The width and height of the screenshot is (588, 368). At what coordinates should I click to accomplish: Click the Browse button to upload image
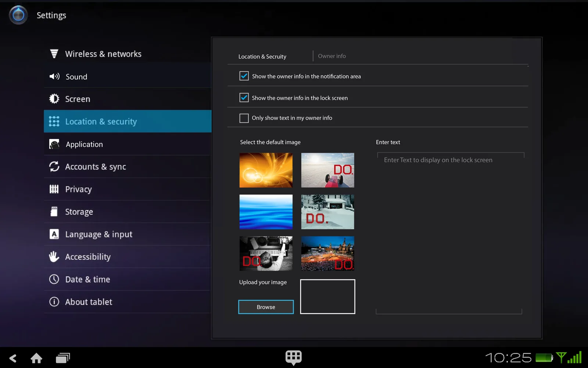266,307
